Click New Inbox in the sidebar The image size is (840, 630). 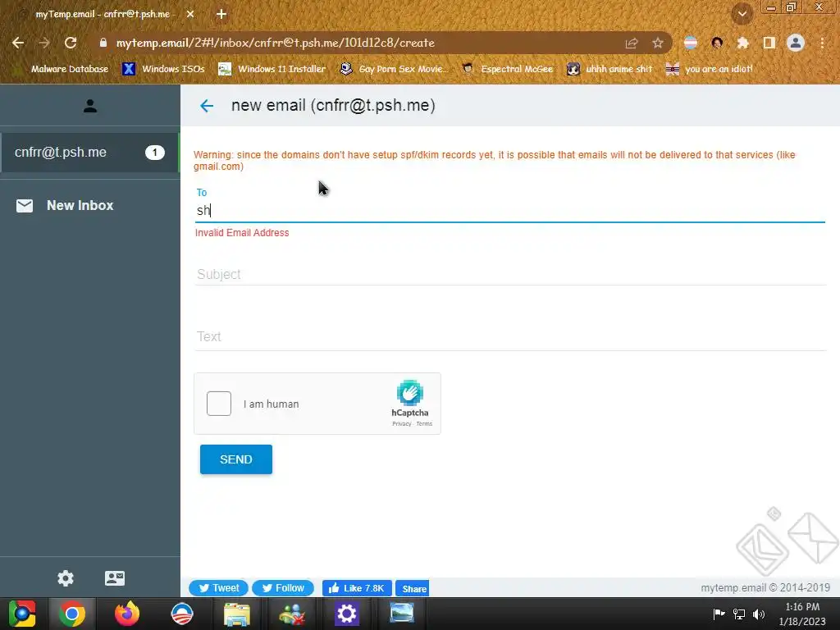coord(65,205)
